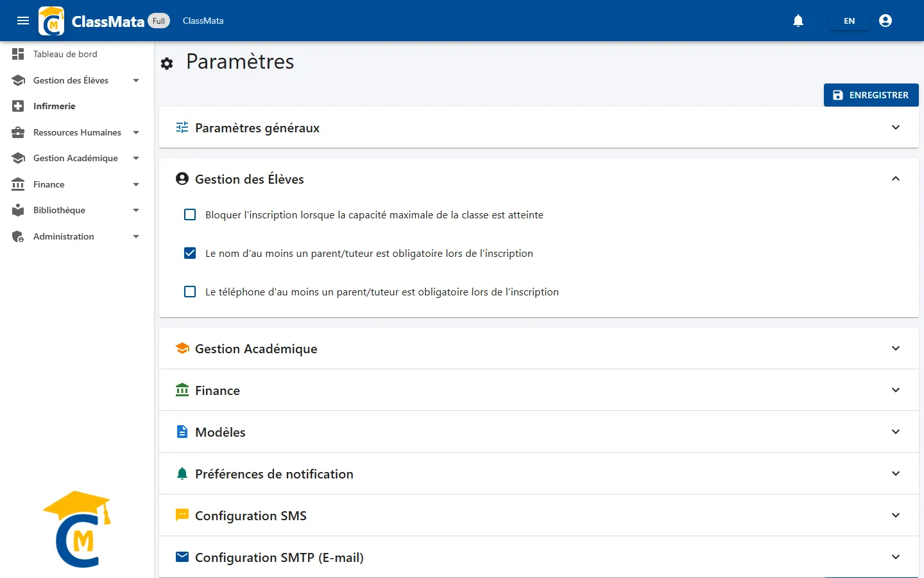Click the Bibliothèque book icon
Image resolution: width=924 pixels, height=578 pixels.
click(18, 210)
